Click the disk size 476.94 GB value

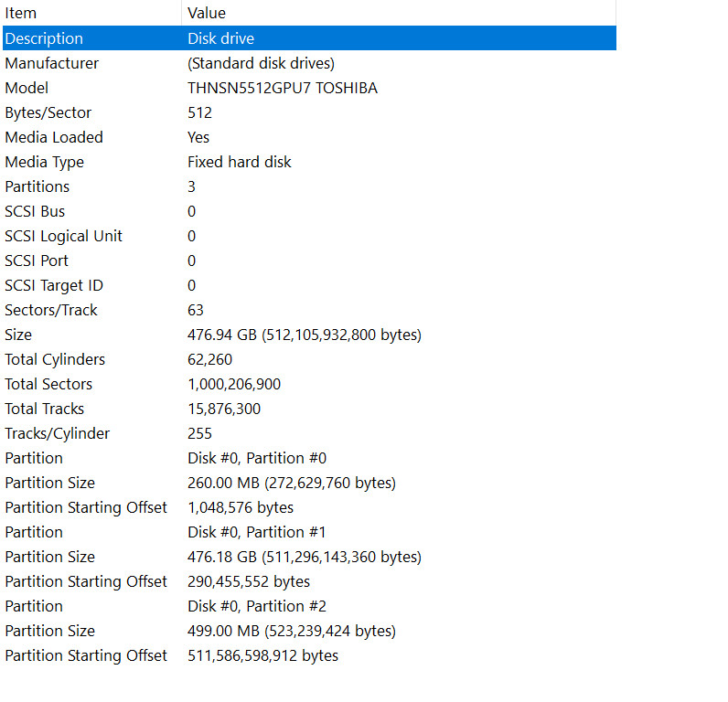305,335
